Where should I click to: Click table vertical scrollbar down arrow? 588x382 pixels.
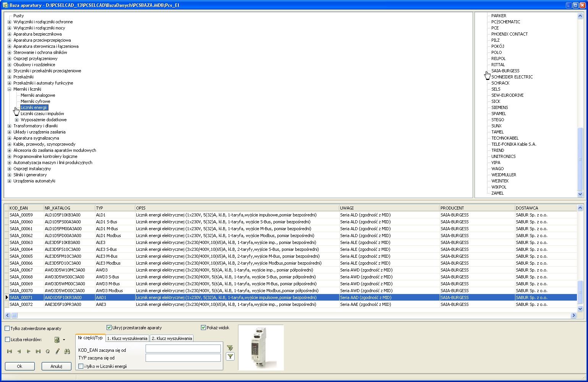(x=580, y=309)
